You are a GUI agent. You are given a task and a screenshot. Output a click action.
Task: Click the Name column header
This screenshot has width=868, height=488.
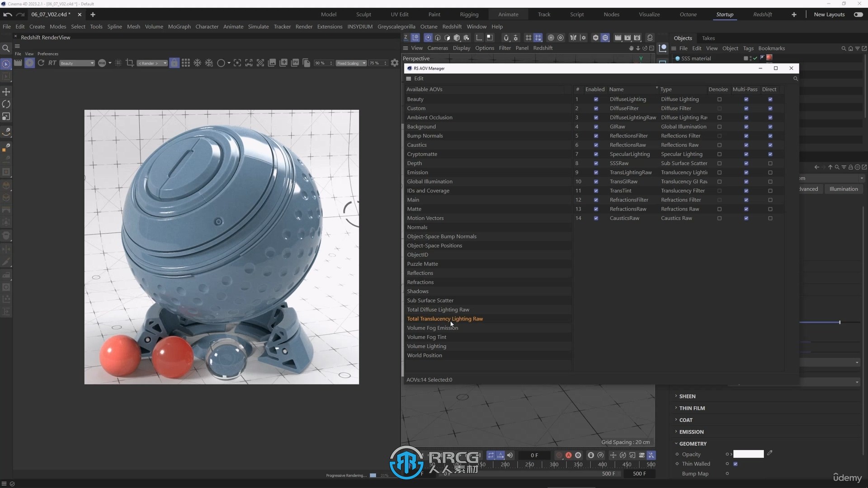(616, 89)
